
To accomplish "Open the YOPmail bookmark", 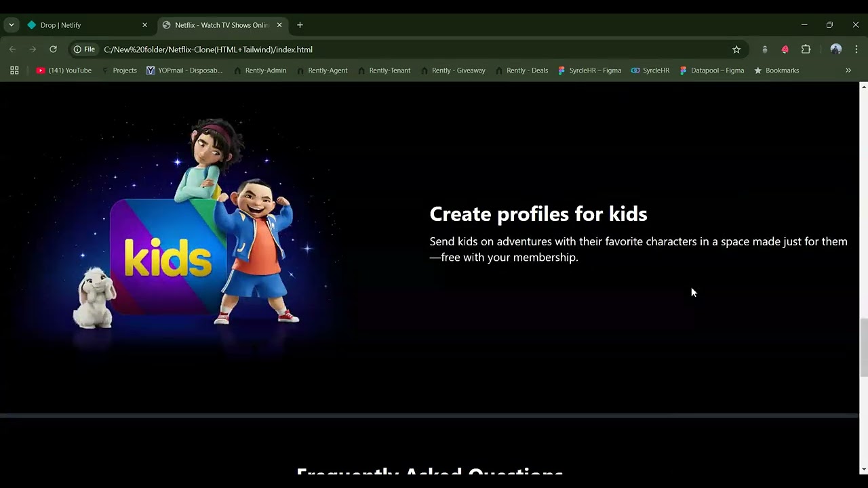I will coord(184,70).
